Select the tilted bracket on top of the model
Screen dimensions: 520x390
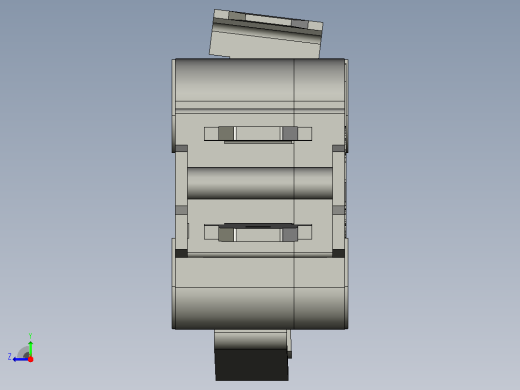point(266,34)
